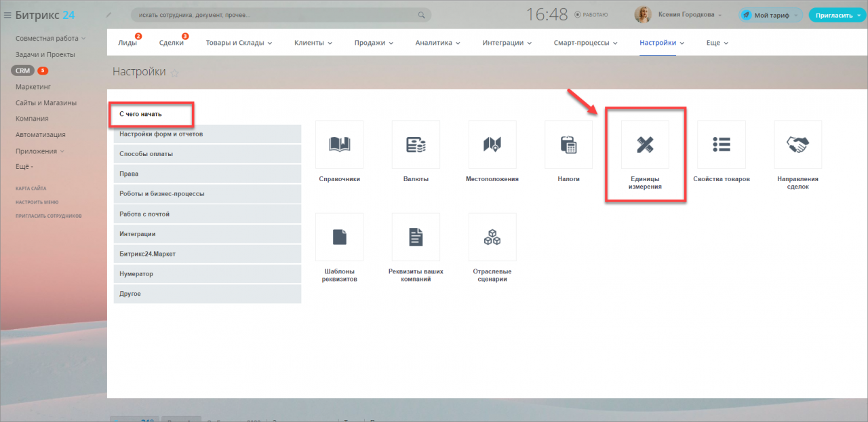Select Способы оплаты in settings sidebar
This screenshot has height=422, width=868.
coord(207,154)
